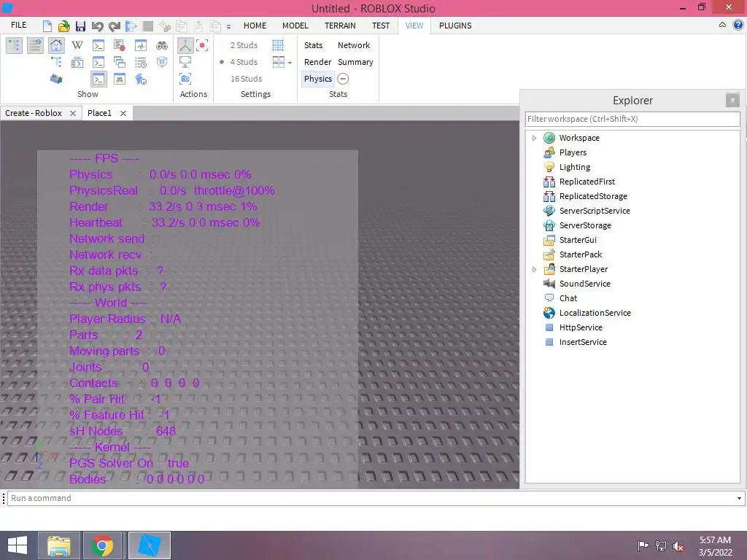Click the database shield icon
Viewport: 747px width, 560px height.
(x=162, y=62)
